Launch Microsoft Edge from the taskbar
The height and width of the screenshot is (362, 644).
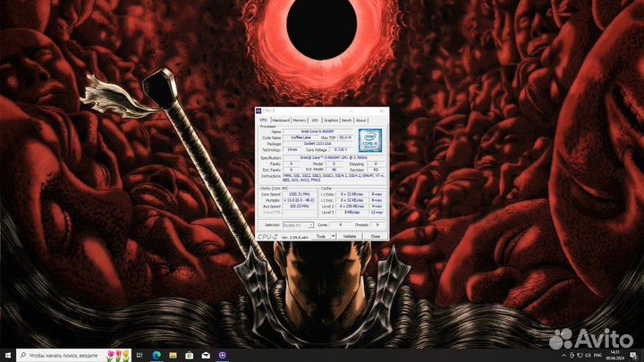coord(157,355)
